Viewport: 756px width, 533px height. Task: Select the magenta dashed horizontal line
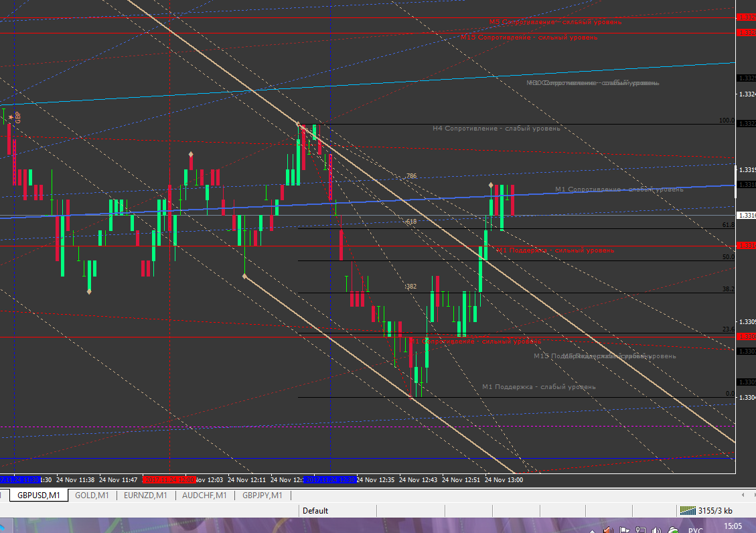tap(368, 427)
